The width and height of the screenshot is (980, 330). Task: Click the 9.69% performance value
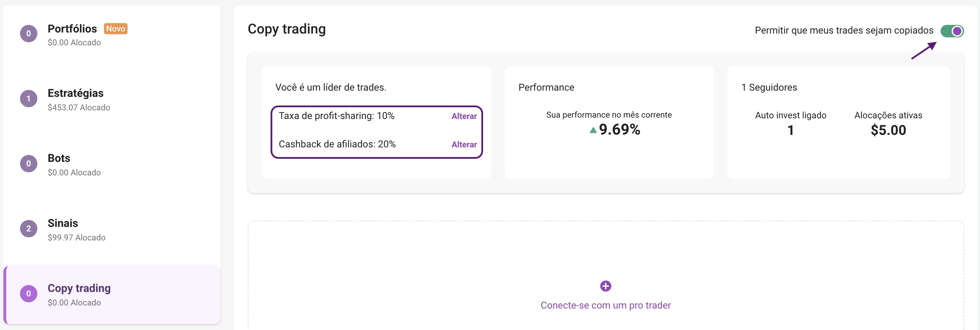click(619, 129)
